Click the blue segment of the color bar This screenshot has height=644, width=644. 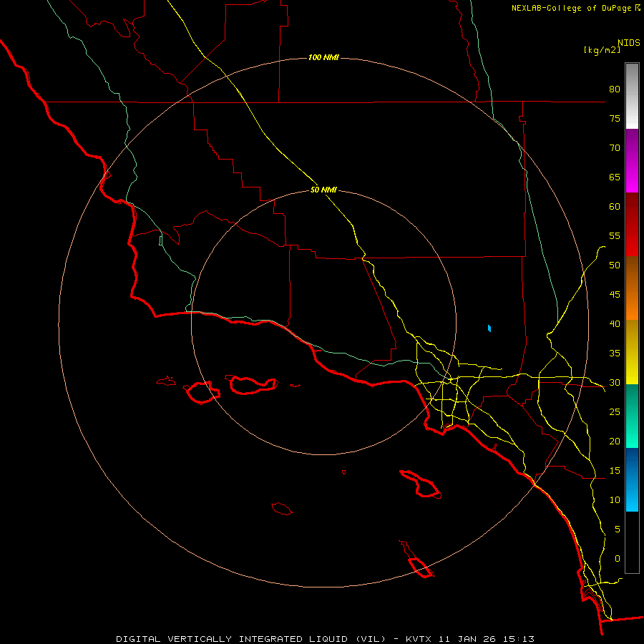coord(632,479)
